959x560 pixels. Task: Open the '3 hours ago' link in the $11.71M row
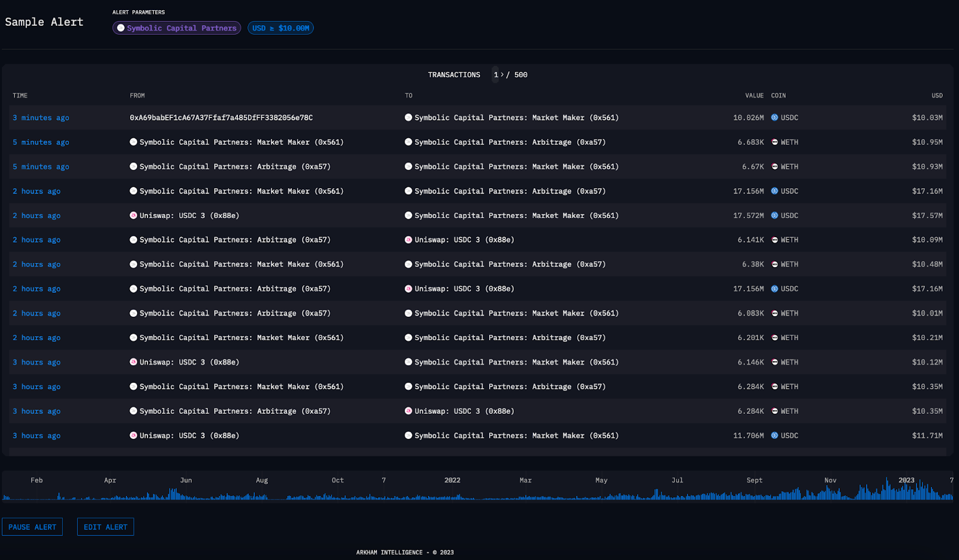[37, 436]
